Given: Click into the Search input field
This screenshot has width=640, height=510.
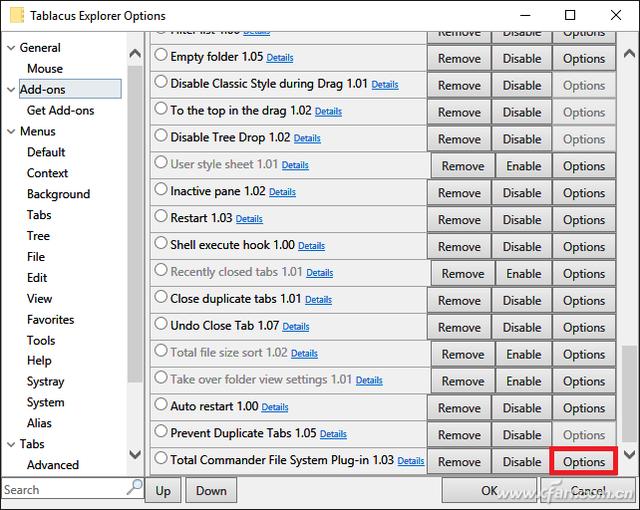Looking at the screenshot, I should point(64,490).
